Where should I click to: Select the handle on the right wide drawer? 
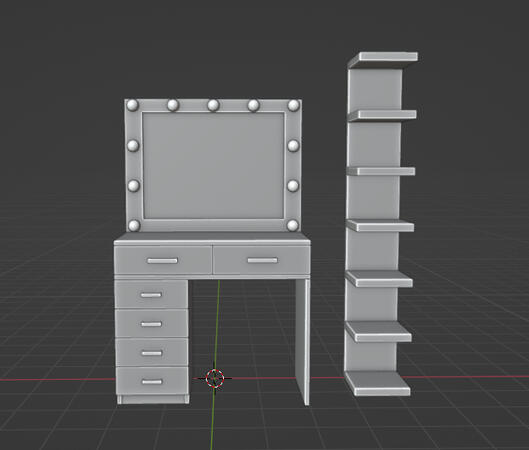point(262,260)
